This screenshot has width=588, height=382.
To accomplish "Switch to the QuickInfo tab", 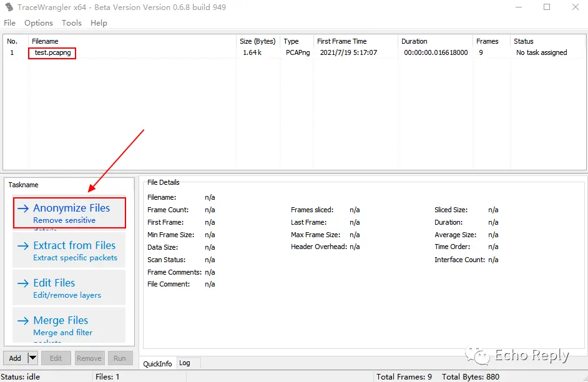I will coord(157,363).
